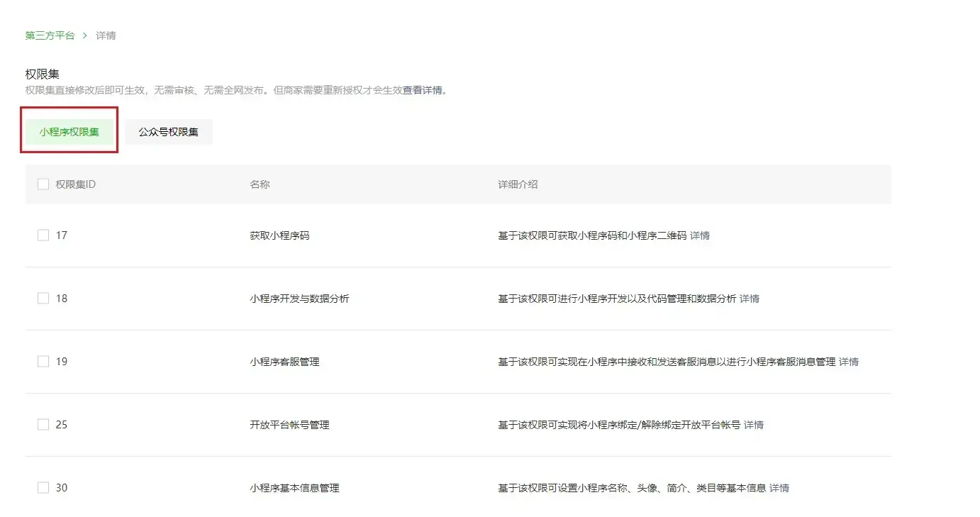Click the 查看详情 link in description
The image size is (980, 517).
(x=423, y=90)
